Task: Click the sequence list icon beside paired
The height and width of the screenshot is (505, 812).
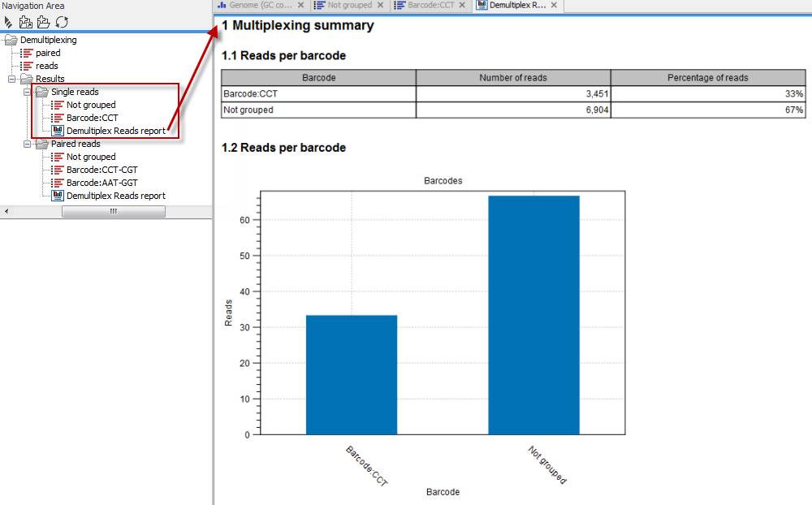Action: tap(27, 53)
